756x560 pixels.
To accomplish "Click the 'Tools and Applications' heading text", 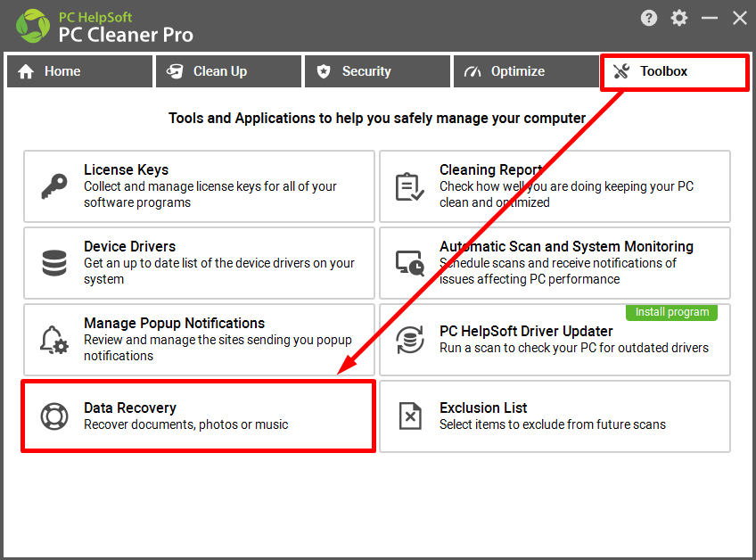I will click(377, 119).
